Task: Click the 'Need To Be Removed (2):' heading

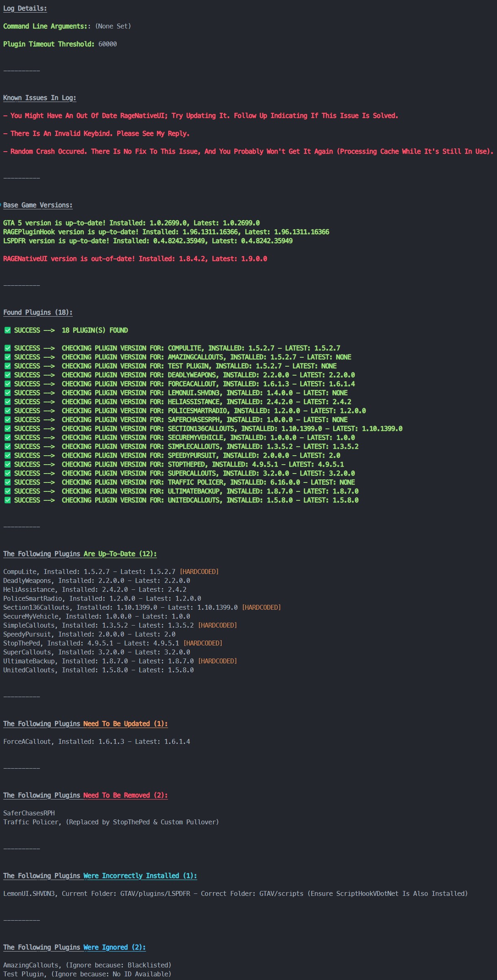Action: tap(126, 795)
